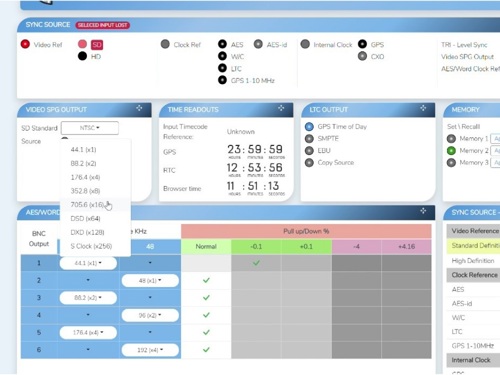Click the Normal checkmark for output 4
This screenshot has height=375, width=500.
[x=206, y=315]
